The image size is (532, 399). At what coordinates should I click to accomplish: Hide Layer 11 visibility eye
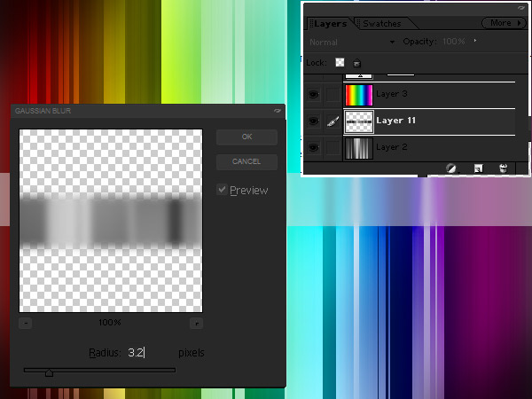314,121
